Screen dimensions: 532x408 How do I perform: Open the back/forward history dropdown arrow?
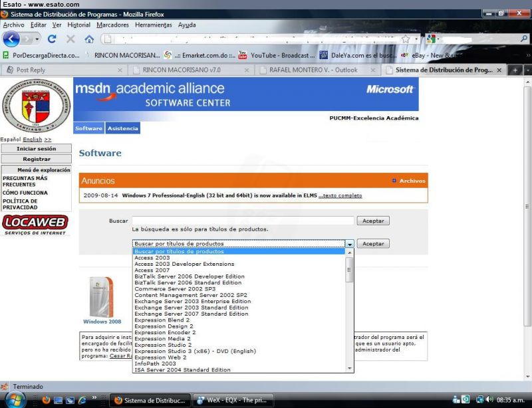pos(37,39)
